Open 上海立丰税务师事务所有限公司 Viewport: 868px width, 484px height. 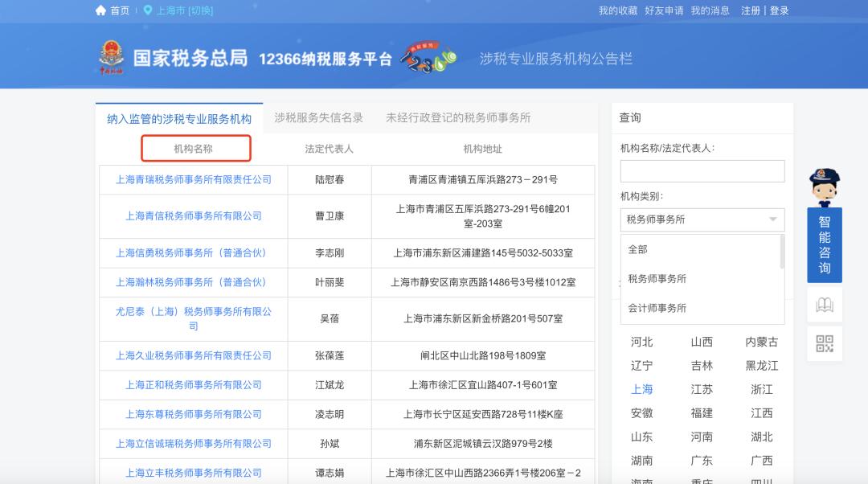point(194,473)
